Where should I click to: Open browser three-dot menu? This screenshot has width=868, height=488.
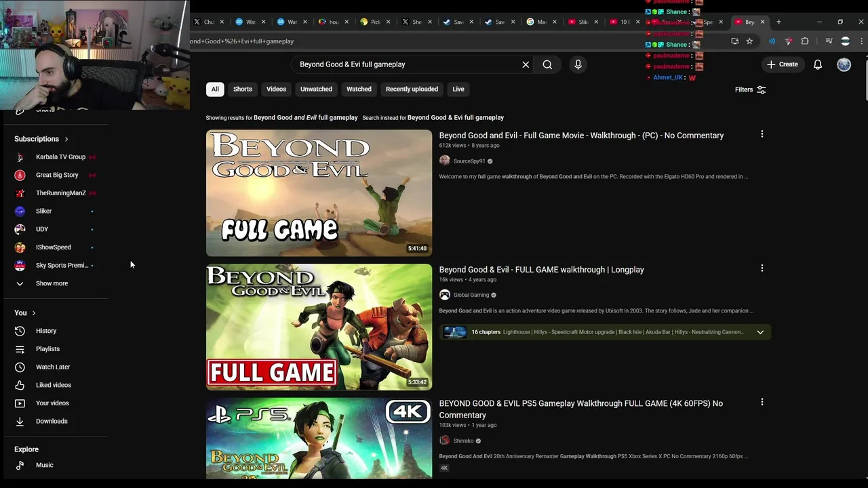pyautogui.click(x=861, y=41)
